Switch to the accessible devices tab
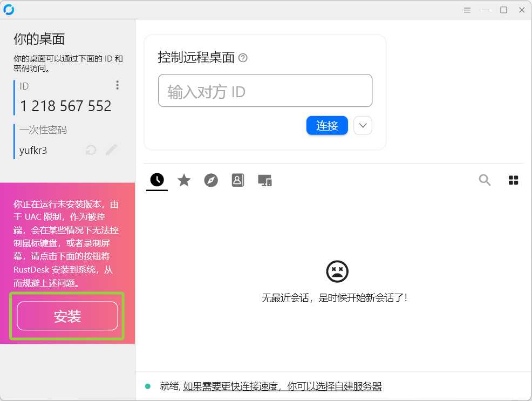The height and width of the screenshot is (401, 532). point(265,180)
